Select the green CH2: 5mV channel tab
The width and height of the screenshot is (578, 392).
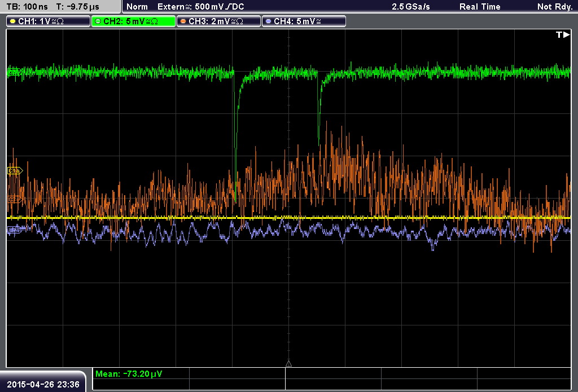[x=133, y=21]
